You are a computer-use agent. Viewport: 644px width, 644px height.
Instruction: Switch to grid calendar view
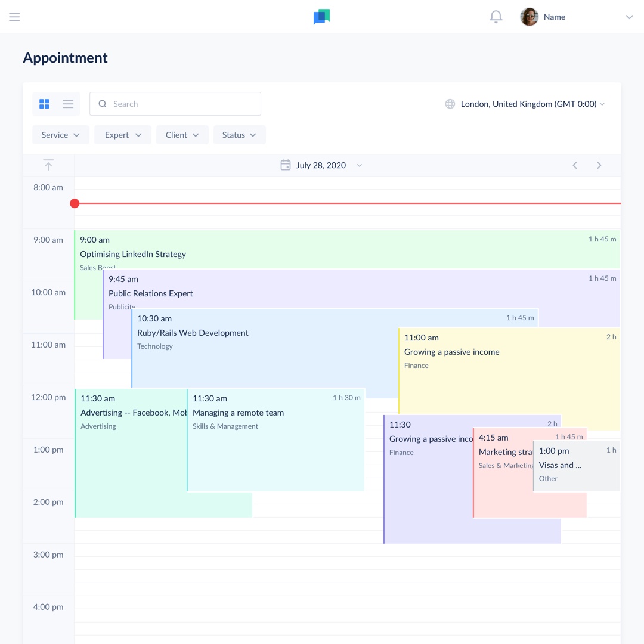pyautogui.click(x=44, y=104)
